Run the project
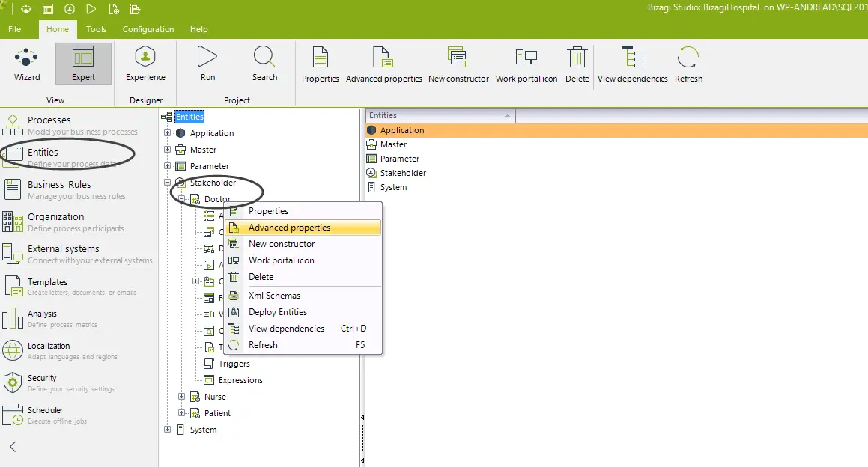 tap(207, 64)
